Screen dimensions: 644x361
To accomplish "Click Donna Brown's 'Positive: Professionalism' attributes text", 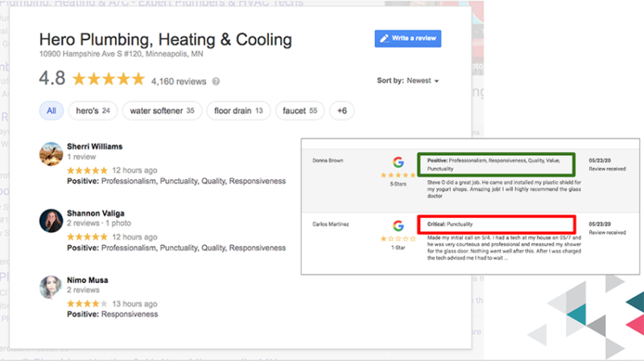I will tap(493, 165).
